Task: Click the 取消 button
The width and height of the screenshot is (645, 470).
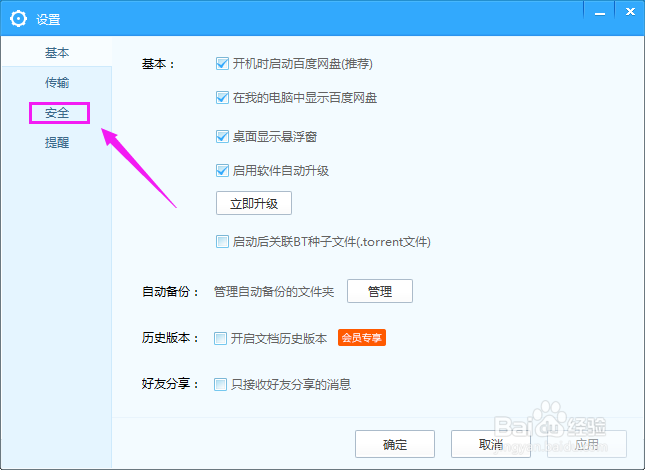Action: 491,444
